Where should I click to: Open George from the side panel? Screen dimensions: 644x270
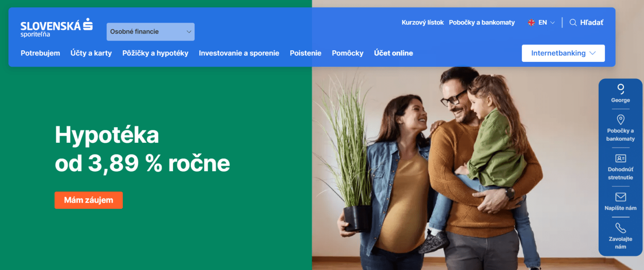621,93
